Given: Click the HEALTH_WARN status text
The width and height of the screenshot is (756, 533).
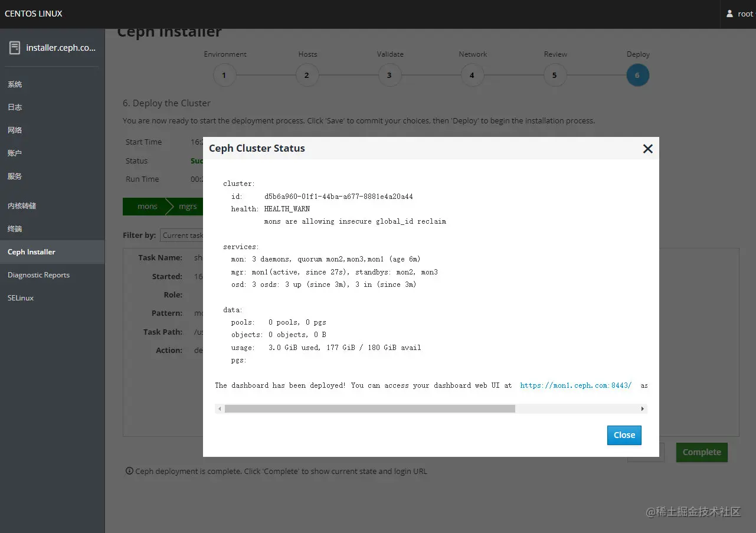Looking at the screenshot, I should tap(287, 209).
